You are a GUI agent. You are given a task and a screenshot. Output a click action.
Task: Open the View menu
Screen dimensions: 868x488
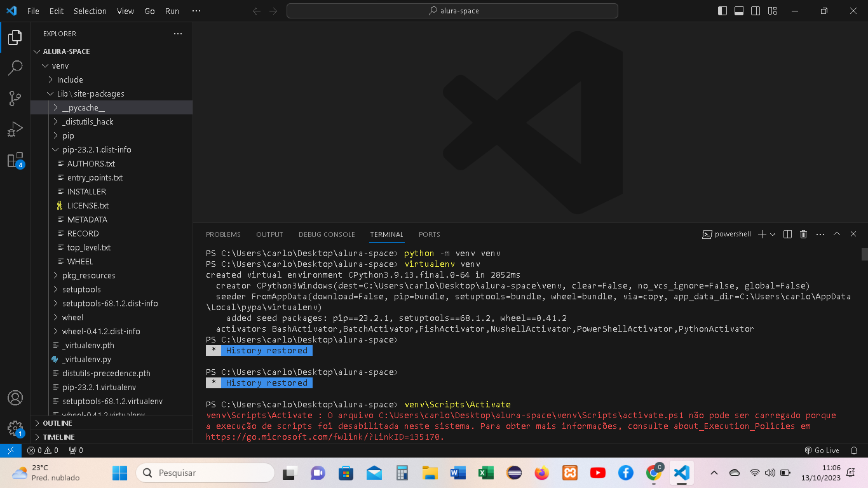[x=126, y=11]
